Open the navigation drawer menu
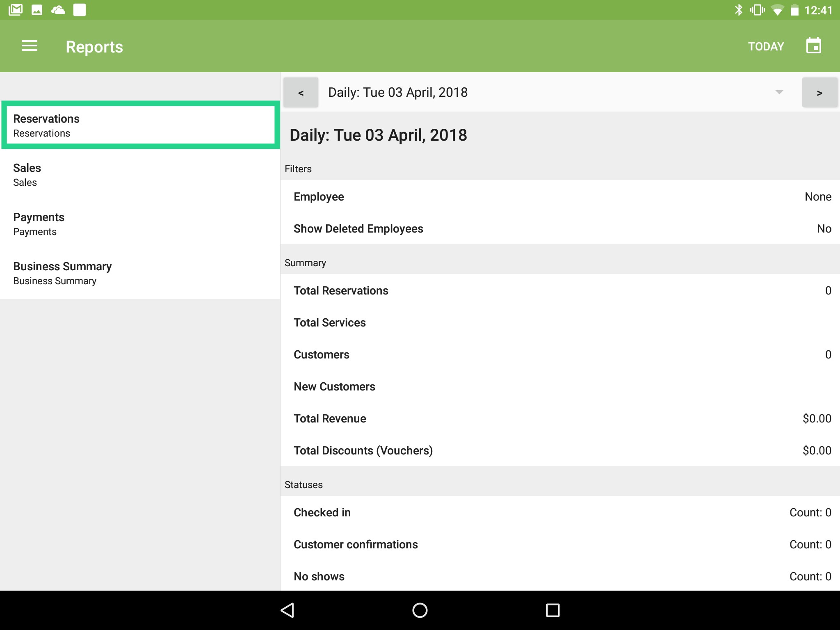The image size is (840, 630). 29,46
